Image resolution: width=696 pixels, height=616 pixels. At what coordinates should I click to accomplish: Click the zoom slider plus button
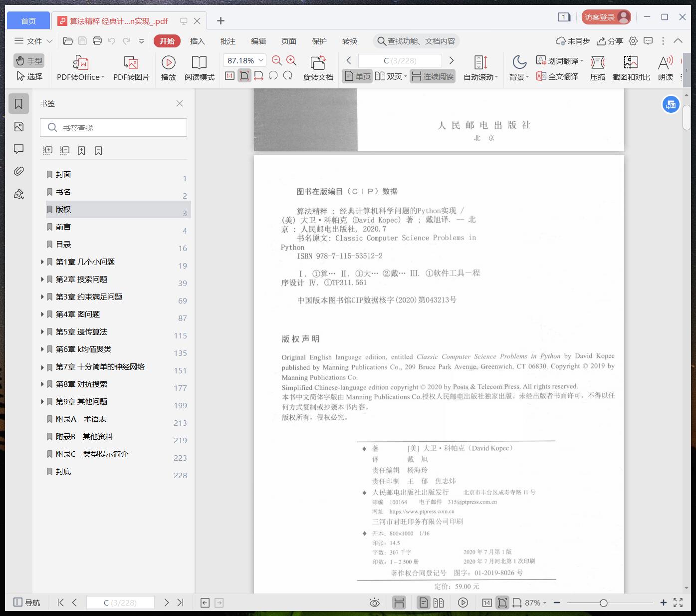[663, 603]
